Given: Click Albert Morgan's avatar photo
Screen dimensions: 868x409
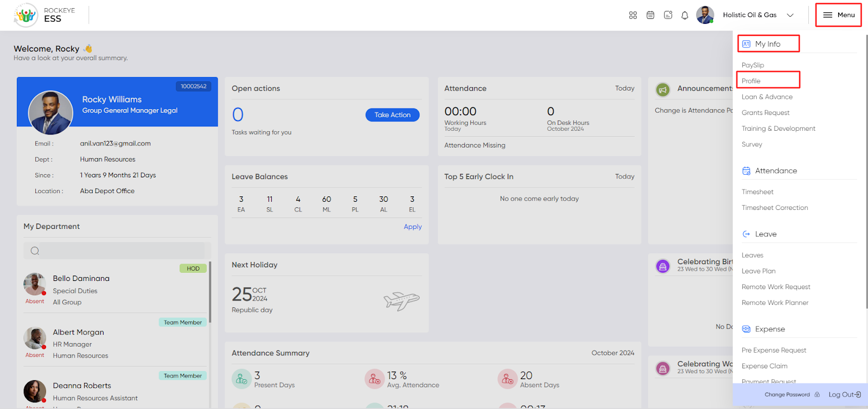Looking at the screenshot, I should point(35,338).
